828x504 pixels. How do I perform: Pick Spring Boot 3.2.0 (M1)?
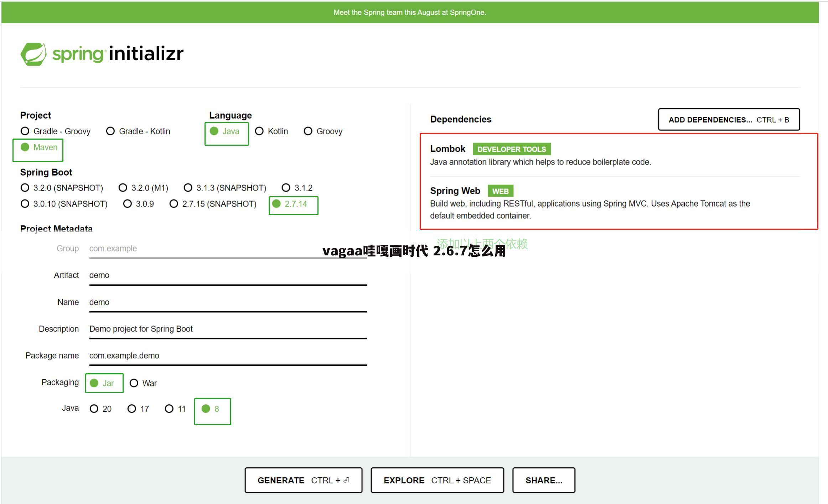[143, 188]
